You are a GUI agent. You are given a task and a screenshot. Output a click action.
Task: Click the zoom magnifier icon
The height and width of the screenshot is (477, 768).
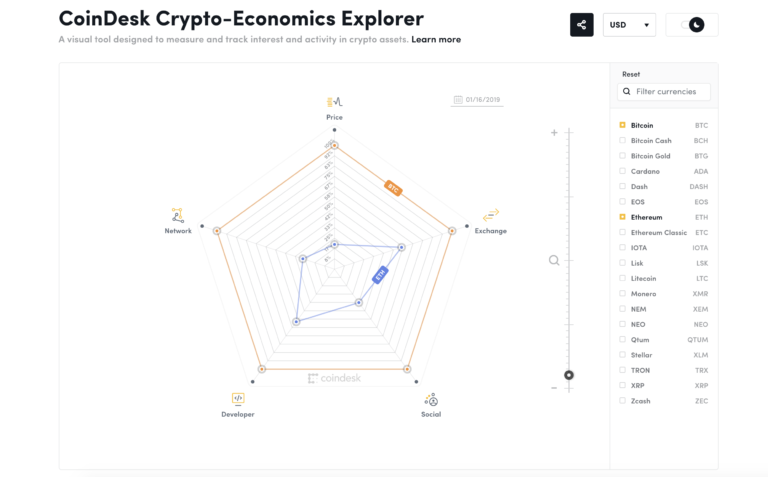[554, 260]
